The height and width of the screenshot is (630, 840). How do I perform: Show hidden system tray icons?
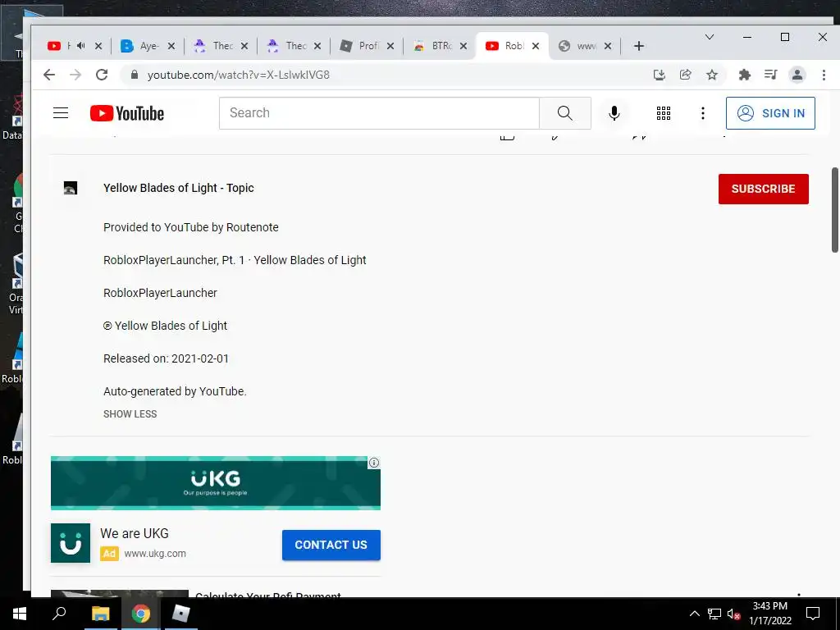point(694,614)
